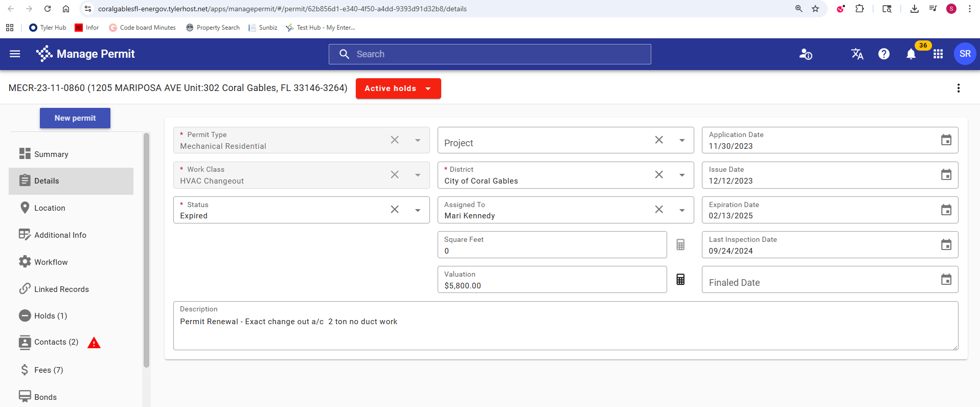Image resolution: width=980 pixels, height=407 pixels.
Task: Open the apps grid launcher
Action: tap(938, 54)
